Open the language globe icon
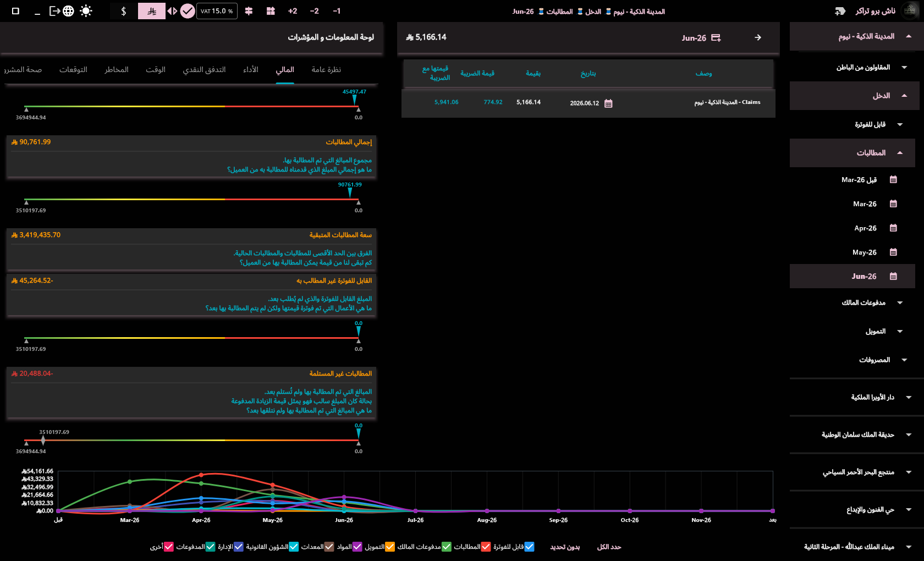Image resolution: width=924 pixels, height=561 pixels. coord(68,11)
